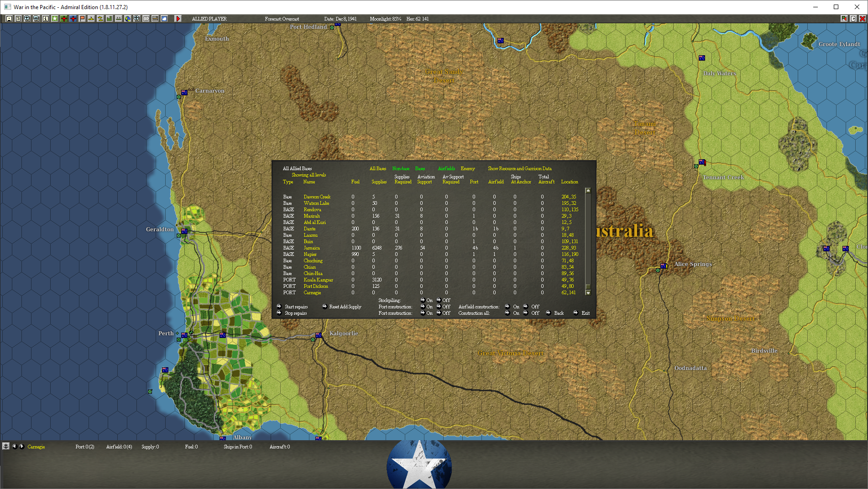
Task: Click the Alice Springs base flag on map
Action: click(x=664, y=266)
